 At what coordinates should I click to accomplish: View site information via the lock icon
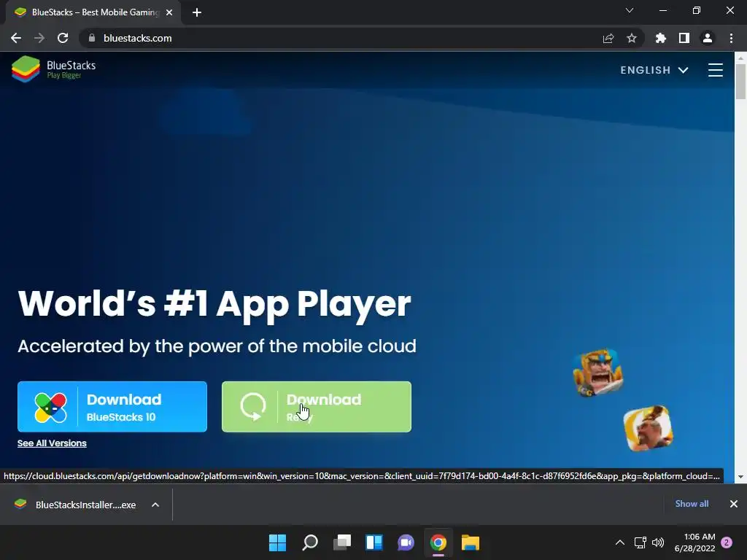(92, 38)
